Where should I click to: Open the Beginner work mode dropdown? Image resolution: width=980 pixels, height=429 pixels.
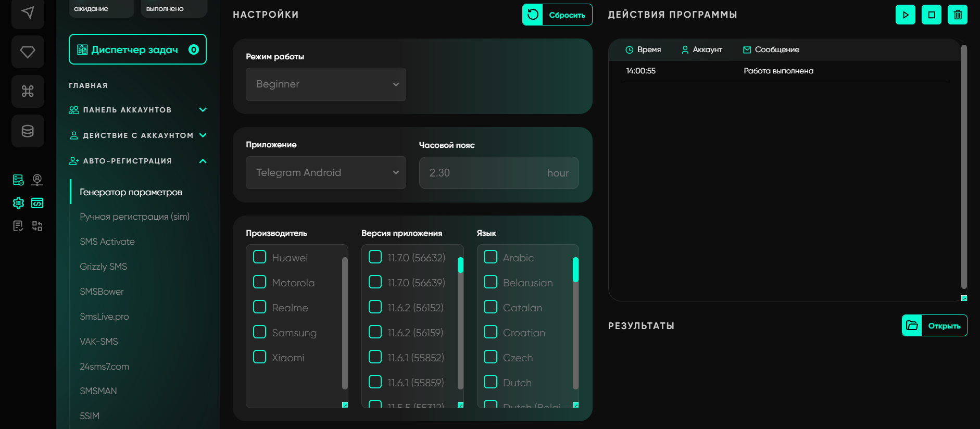coord(326,84)
